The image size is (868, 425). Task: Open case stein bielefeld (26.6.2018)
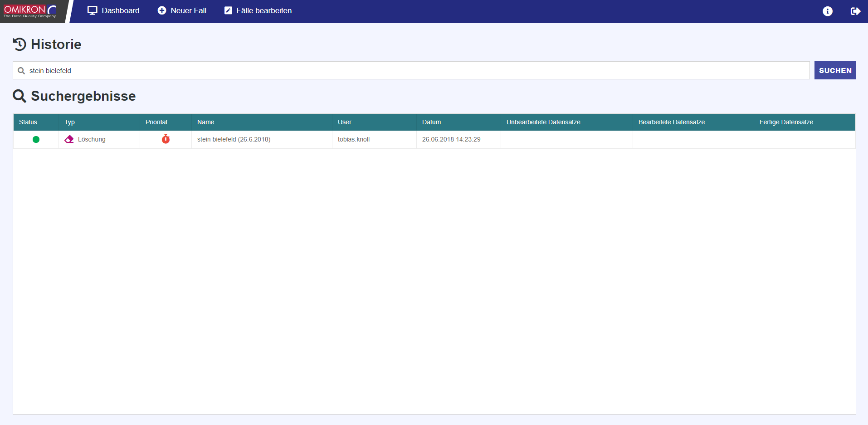[x=234, y=139]
